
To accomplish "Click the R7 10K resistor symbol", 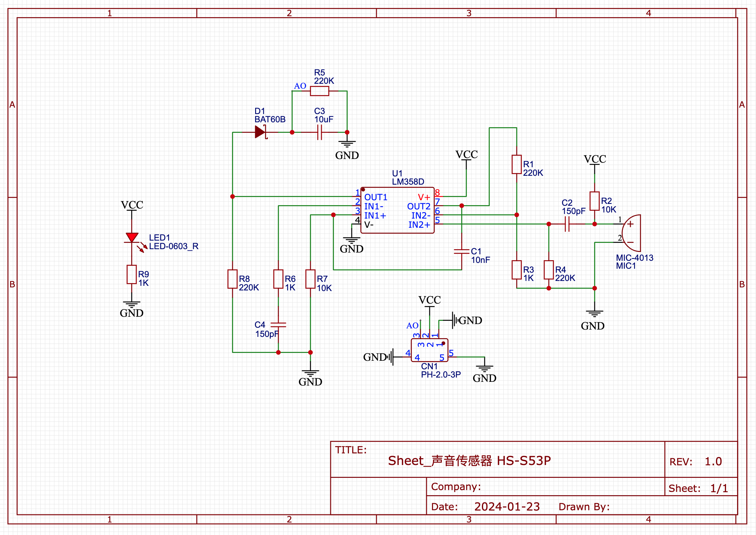I will click(310, 279).
